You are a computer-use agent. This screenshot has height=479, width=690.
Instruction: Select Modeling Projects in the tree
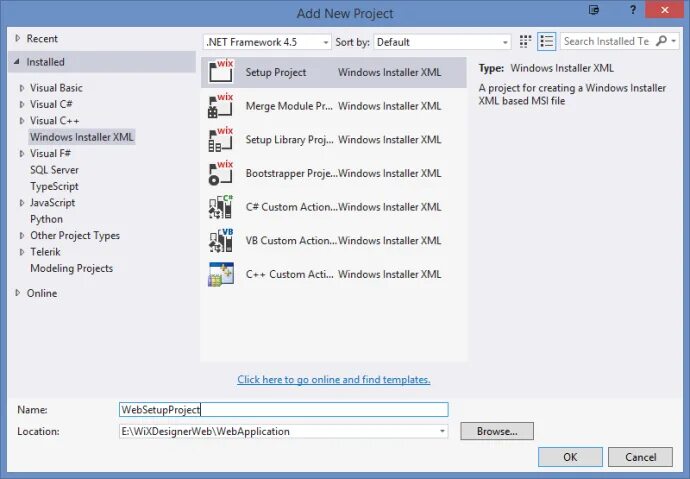[71, 268]
